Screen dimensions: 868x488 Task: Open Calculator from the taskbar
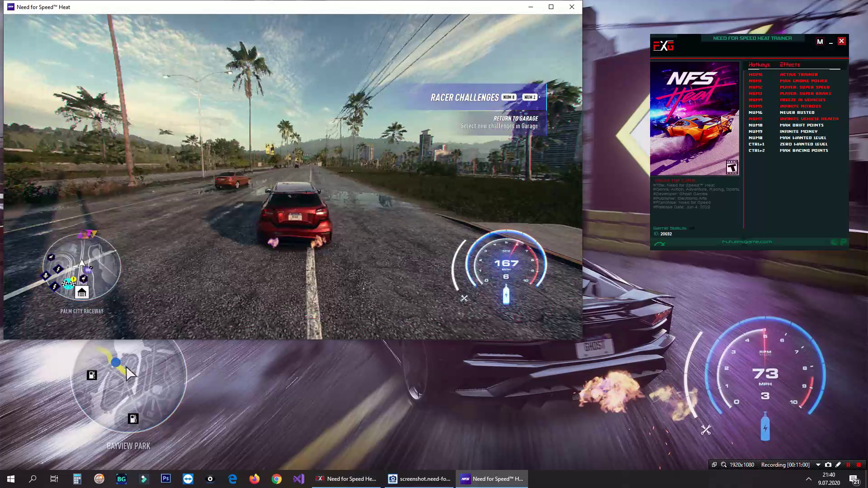pyautogui.click(x=77, y=479)
